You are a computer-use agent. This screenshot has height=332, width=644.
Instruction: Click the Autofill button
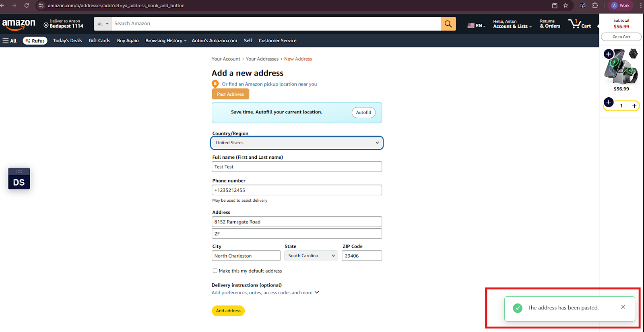tap(363, 113)
